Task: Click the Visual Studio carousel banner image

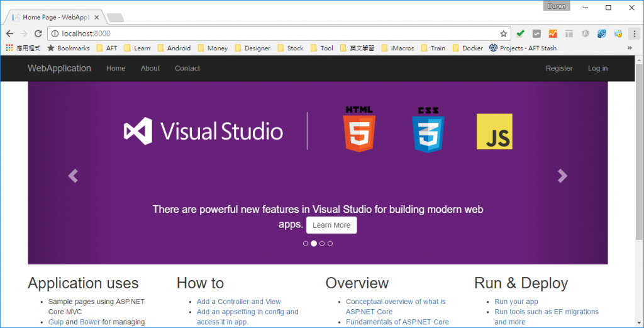Action: (x=318, y=172)
